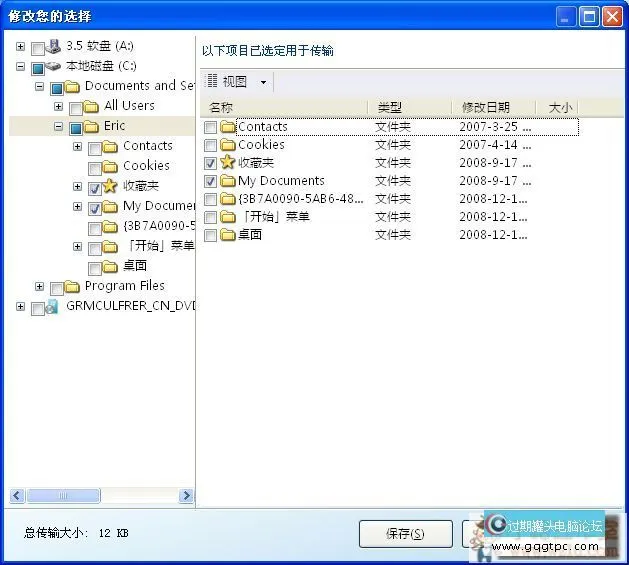Screen dimensions: 629x565
Task: Click tree scrollbar left arrow
Action: coord(17,496)
